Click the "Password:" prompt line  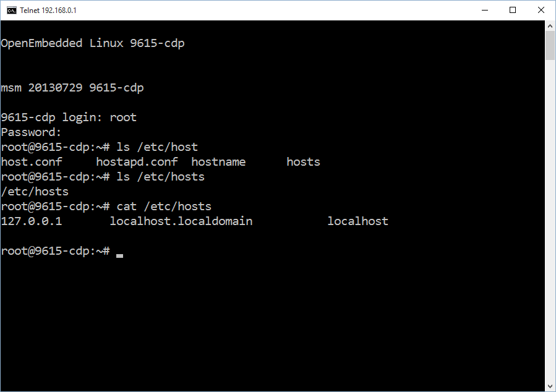(x=32, y=132)
